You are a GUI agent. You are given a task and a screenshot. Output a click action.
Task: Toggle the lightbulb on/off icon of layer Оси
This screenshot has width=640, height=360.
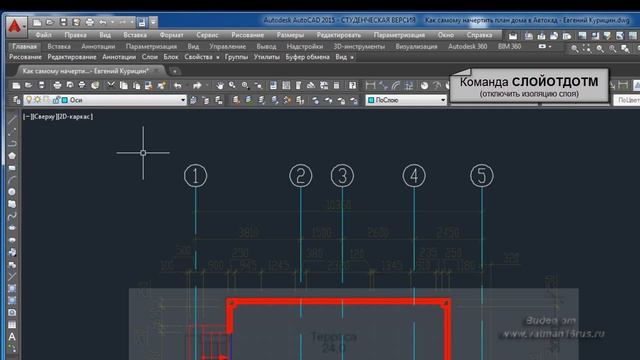click(x=29, y=100)
